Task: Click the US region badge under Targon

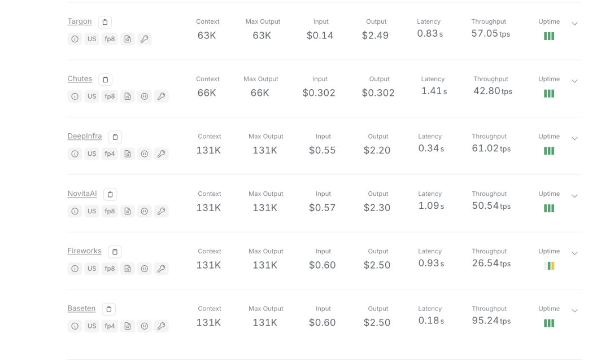Action: coord(91,39)
